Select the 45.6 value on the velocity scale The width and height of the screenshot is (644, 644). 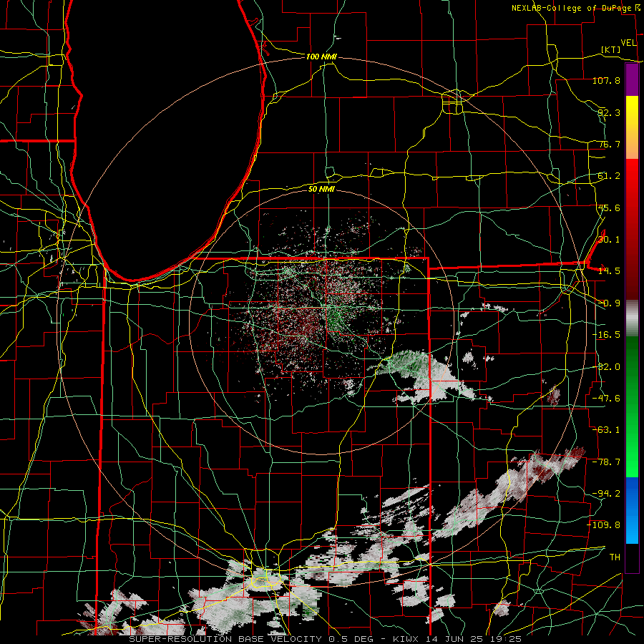(609, 208)
